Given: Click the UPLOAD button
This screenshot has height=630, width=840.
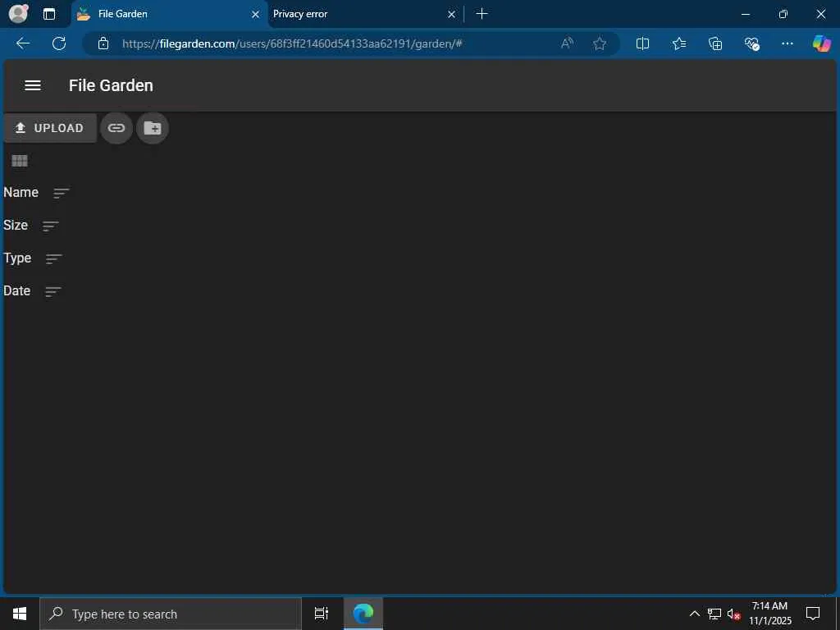Looking at the screenshot, I should (50, 128).
